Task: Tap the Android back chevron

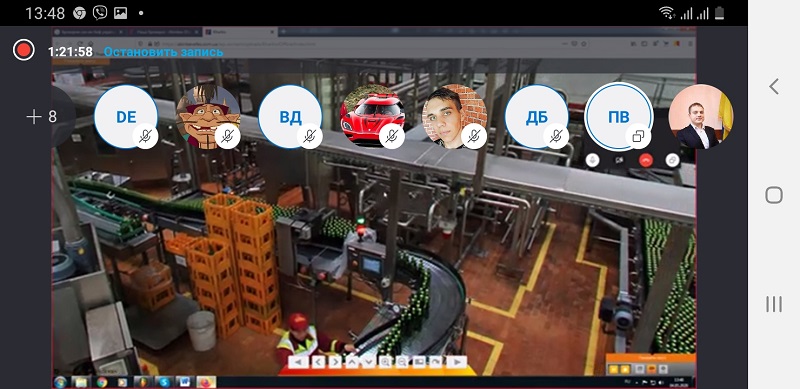Action: click(x=774, y=86)
